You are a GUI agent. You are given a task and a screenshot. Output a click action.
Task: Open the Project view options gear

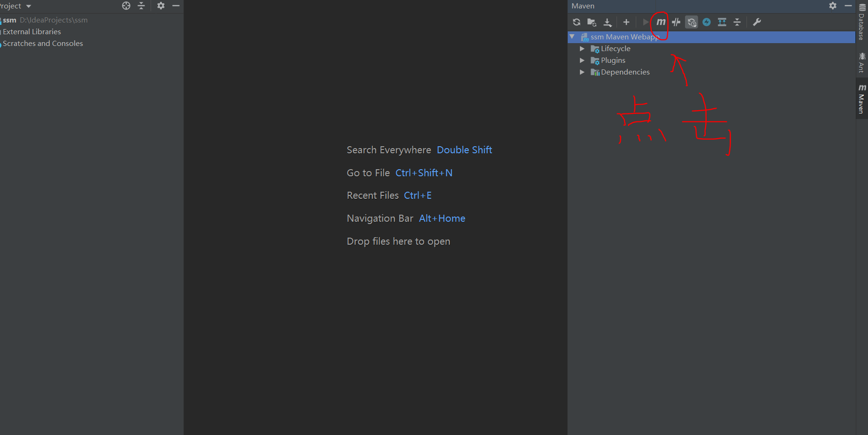[161, 6]
